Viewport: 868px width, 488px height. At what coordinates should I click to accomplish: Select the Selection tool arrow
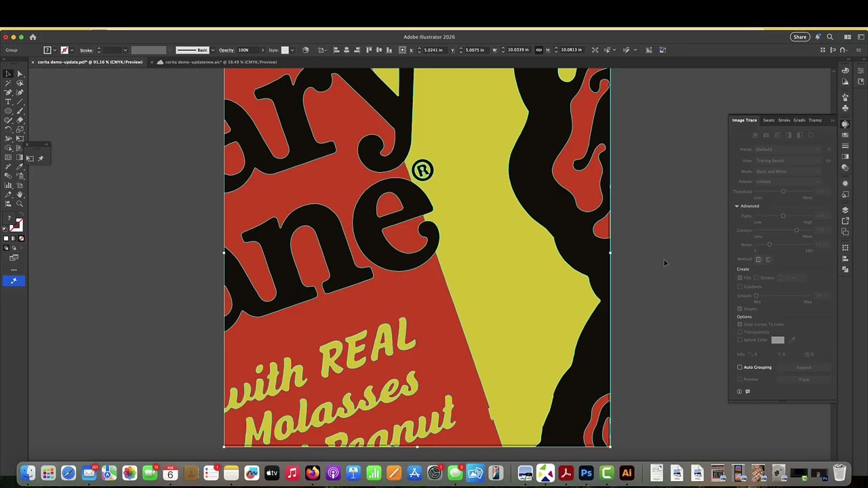[x=8, y=74]
